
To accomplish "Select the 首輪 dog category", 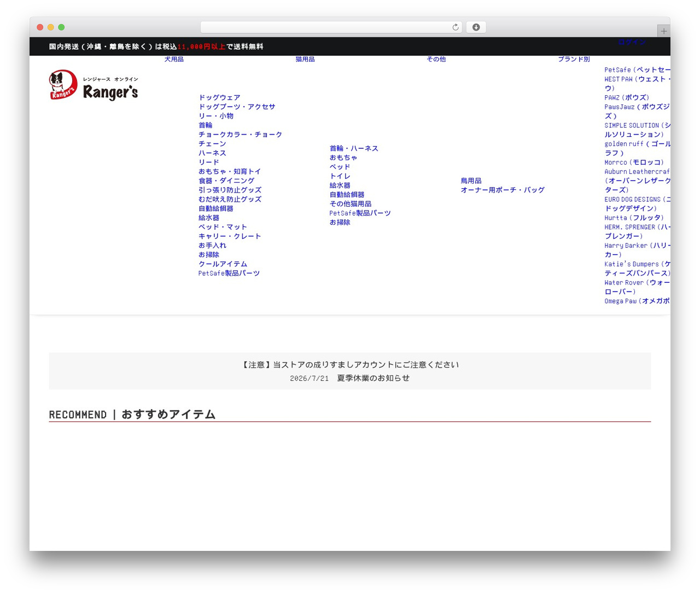I will click(x=206, y=125).
